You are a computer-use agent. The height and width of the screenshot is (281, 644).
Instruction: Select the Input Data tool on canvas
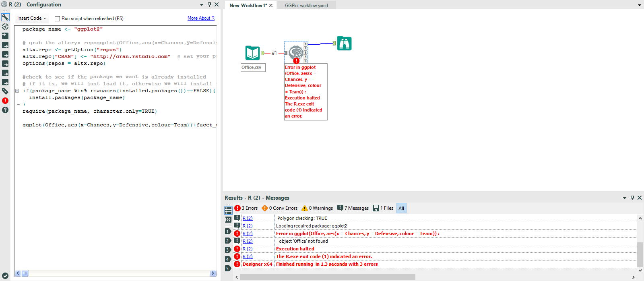point(252,53)
